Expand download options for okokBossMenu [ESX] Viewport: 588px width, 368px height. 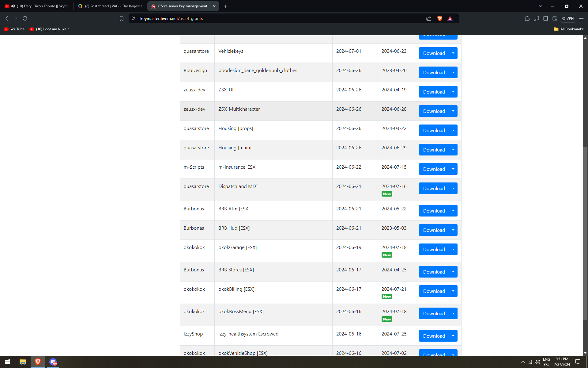coord(453,313)
